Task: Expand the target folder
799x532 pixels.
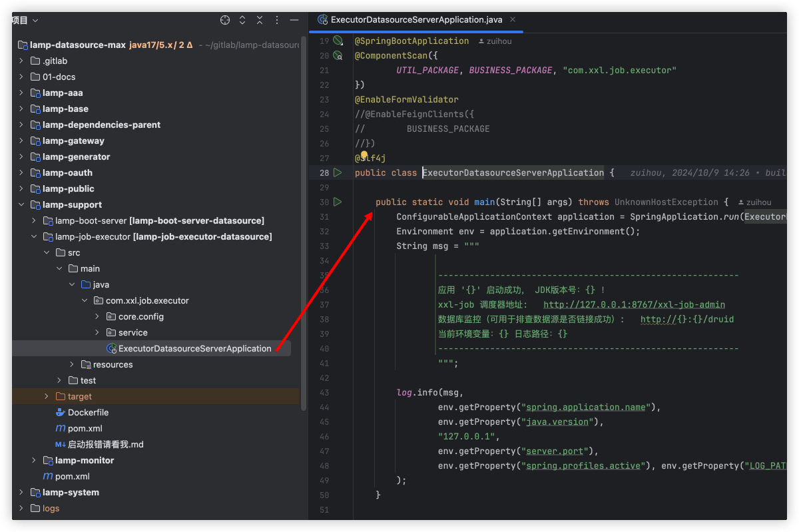Action: (x=47, y=396)
